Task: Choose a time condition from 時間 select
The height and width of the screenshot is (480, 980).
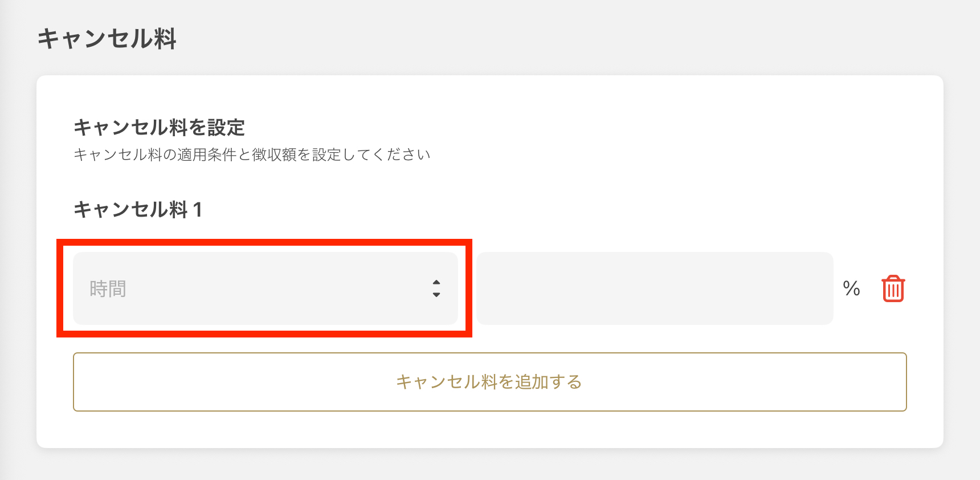Action: point(265,288)
